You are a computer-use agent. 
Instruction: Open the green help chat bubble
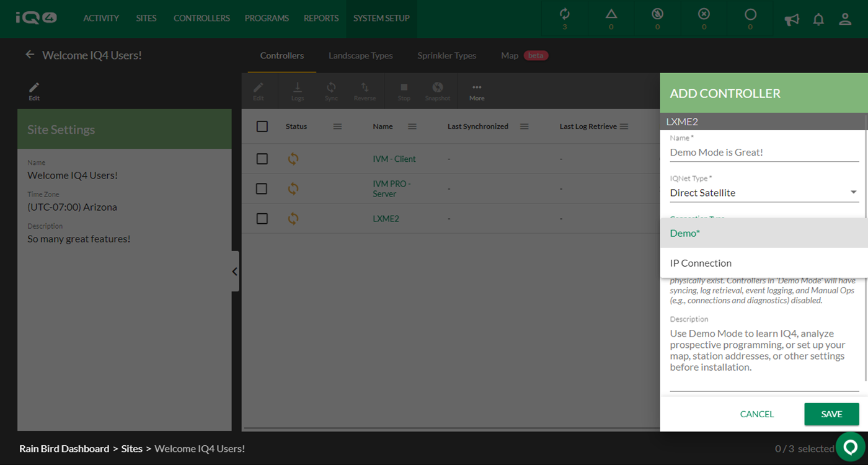click(851, 447)
